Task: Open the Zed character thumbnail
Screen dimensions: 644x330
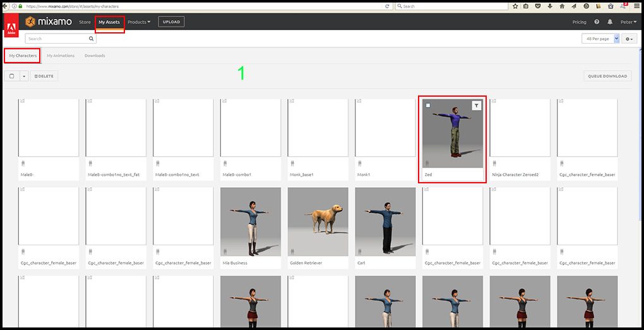Action: 453,133
